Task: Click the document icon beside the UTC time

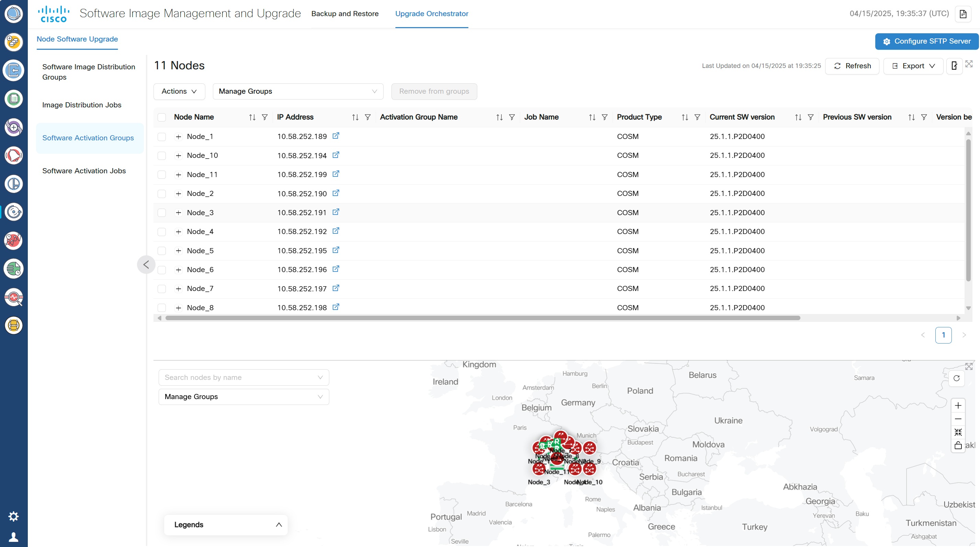Action: tap(963, 14)
